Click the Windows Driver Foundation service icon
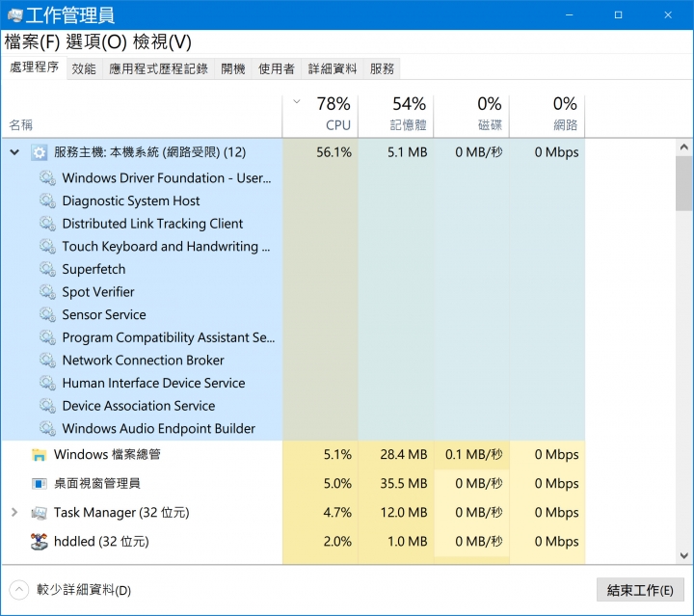This screenshot has height=616, width=694. 47,178
